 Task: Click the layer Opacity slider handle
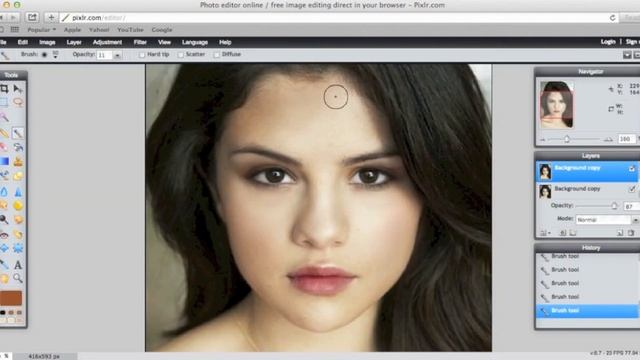pos(614,206)
